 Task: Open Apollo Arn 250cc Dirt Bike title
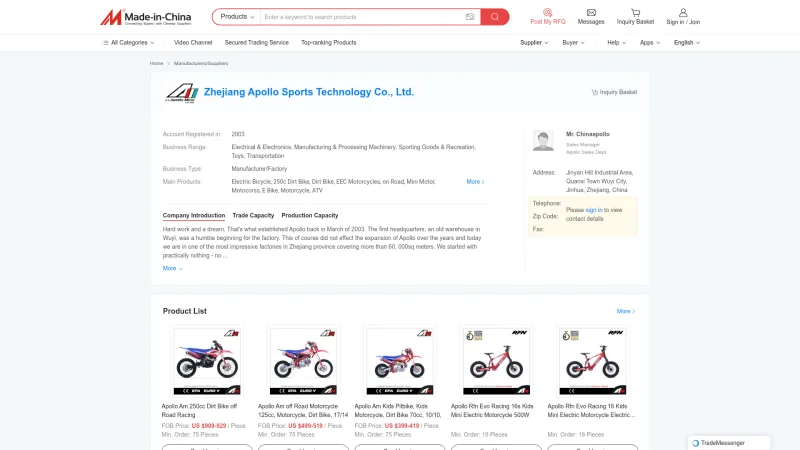tap(199, 411)
